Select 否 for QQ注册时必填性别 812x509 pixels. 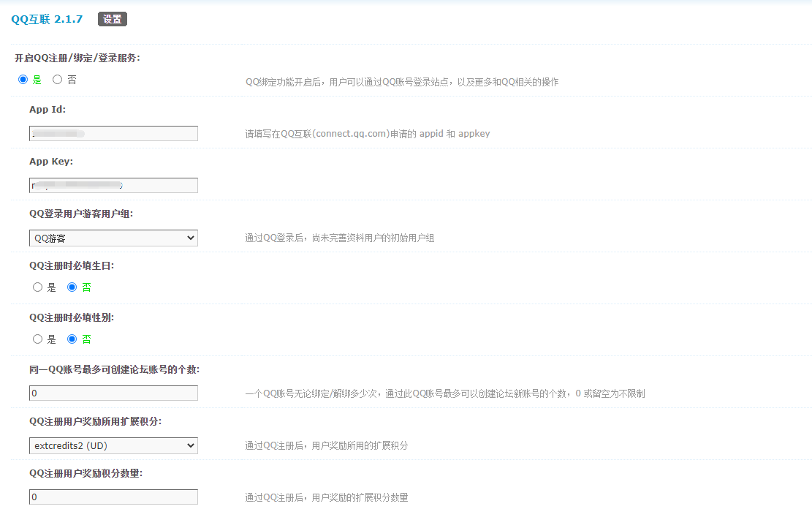[x=72, y=339]
